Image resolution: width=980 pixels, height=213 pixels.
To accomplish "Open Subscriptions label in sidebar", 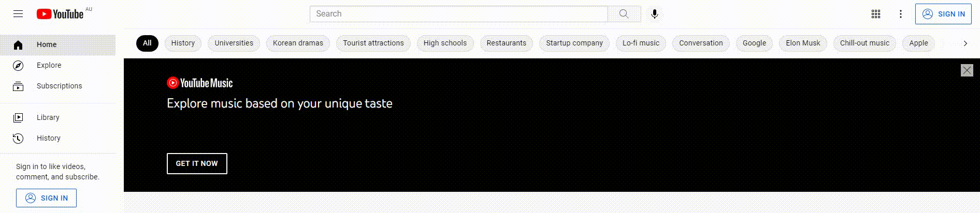I will (x=59, y=86).
